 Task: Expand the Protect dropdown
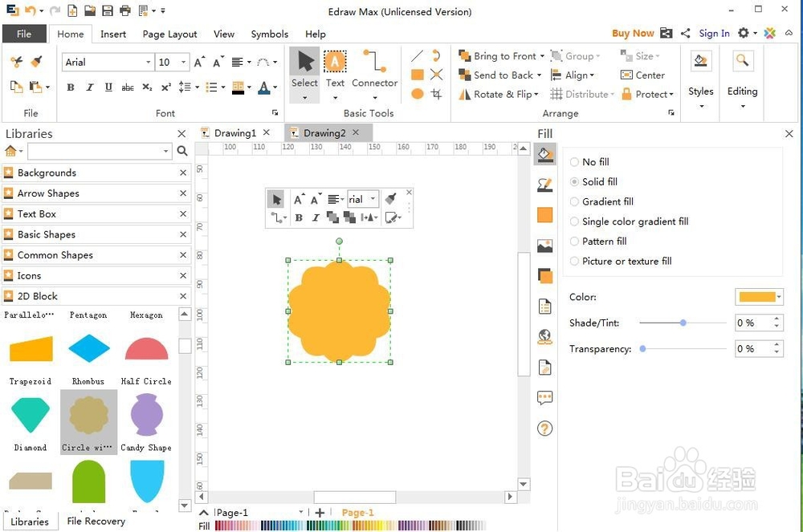(x=671, y=94)
